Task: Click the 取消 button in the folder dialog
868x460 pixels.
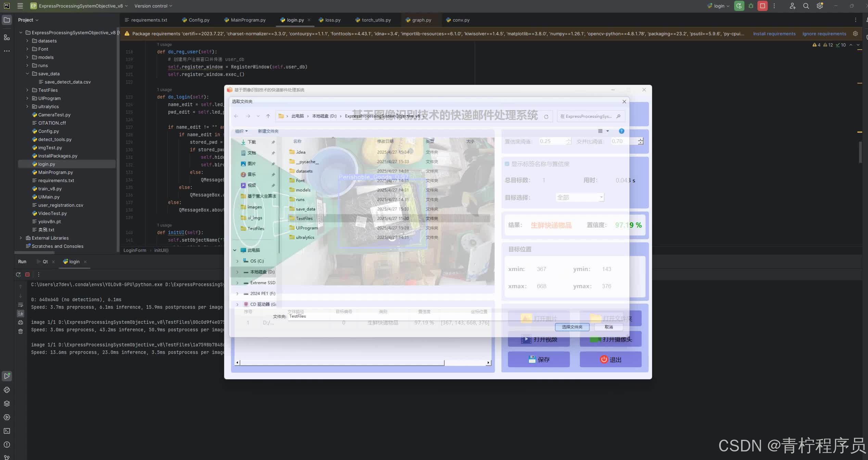Action: point(609,327)
